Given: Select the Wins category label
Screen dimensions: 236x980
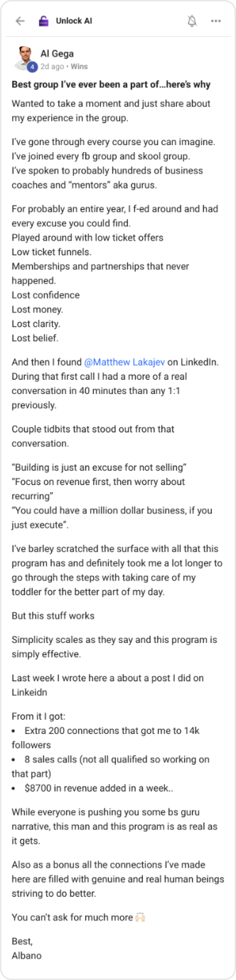Looking at the screenshot, I should pos(79,66).
